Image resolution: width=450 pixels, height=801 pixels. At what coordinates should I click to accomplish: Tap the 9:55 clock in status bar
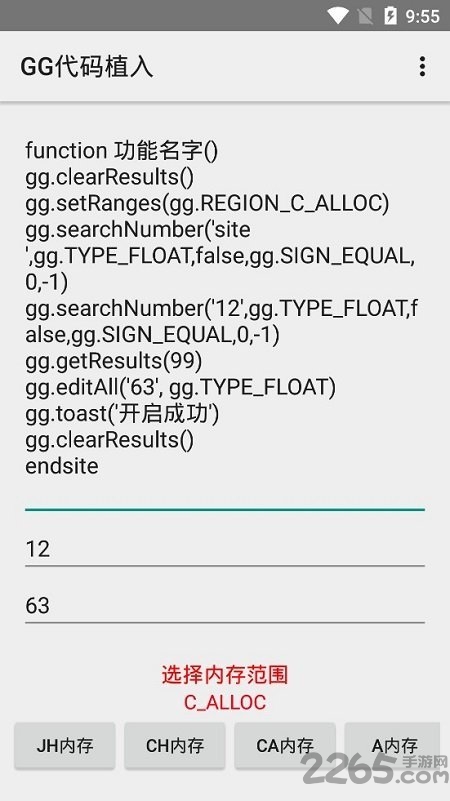(x=422, y=16)
